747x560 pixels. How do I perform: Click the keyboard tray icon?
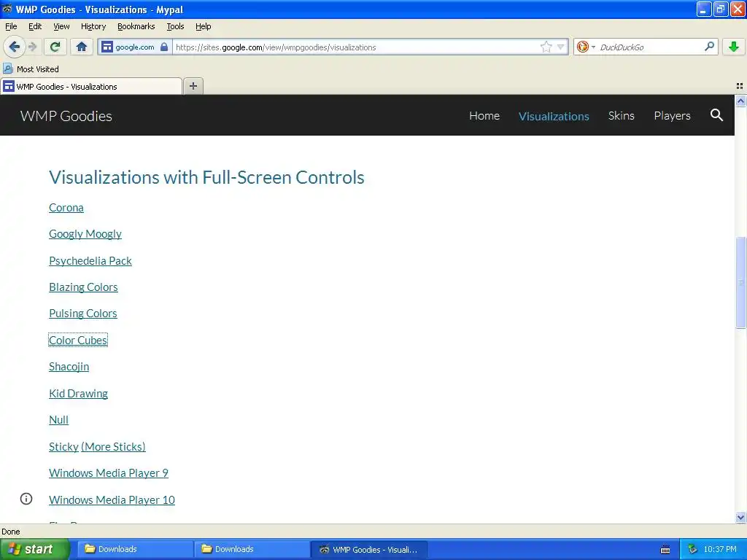pyautogui.click(x=665, y=550)
